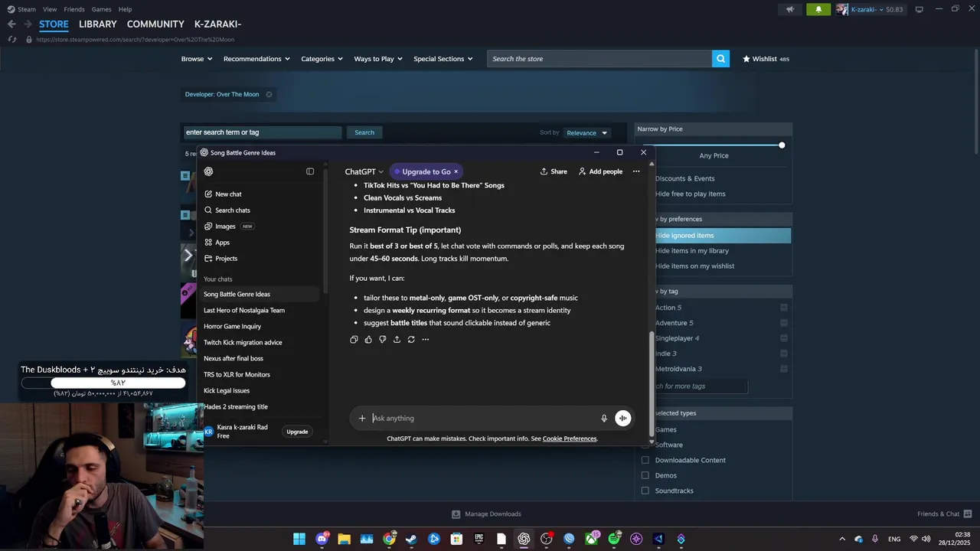Toggle the Adventure tag filter checkbox

(x=783, y=323)
